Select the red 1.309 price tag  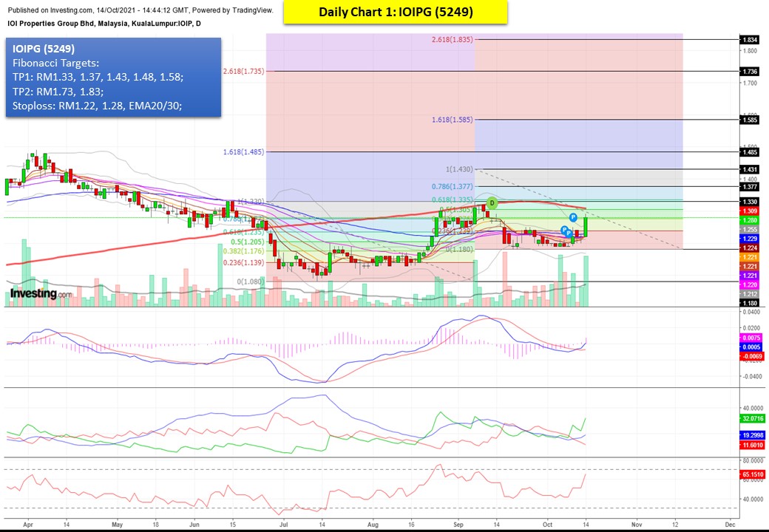pyautogui.click(x=750, y=211)
